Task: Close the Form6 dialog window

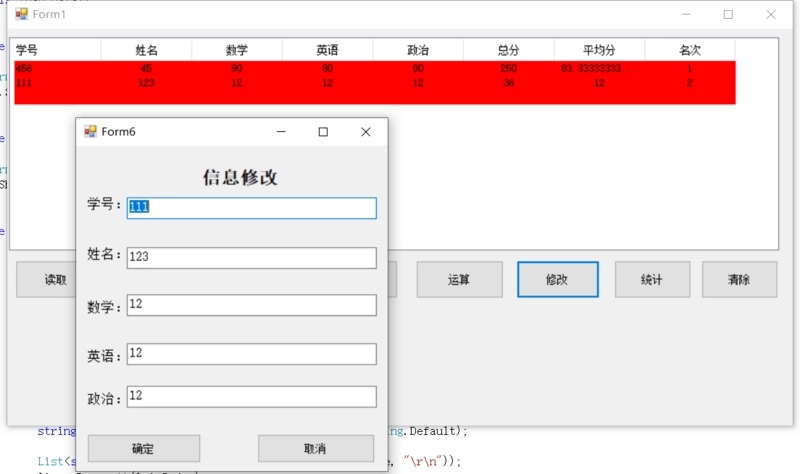Action: (366, 132)
